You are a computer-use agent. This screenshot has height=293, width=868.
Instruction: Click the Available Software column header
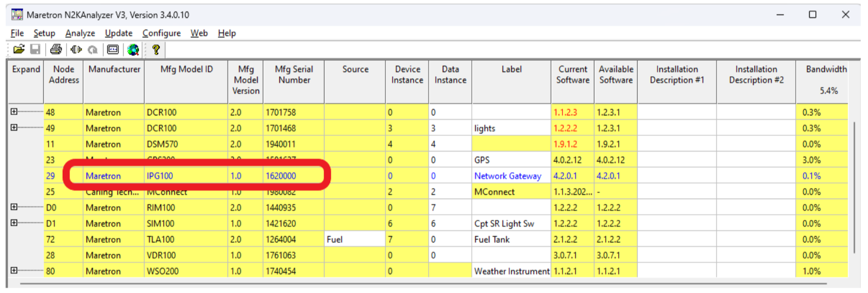[x=616, y=82]
